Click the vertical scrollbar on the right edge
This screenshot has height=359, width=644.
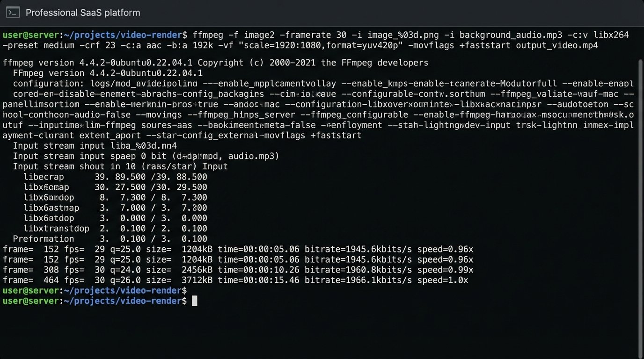(x=639, y=187)
